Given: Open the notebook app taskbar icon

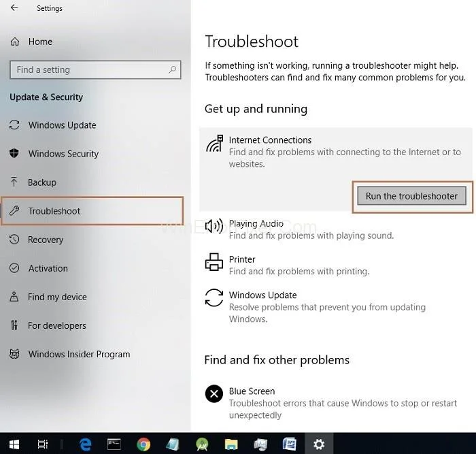Looking at the screenshot, I should coord(173,444).
